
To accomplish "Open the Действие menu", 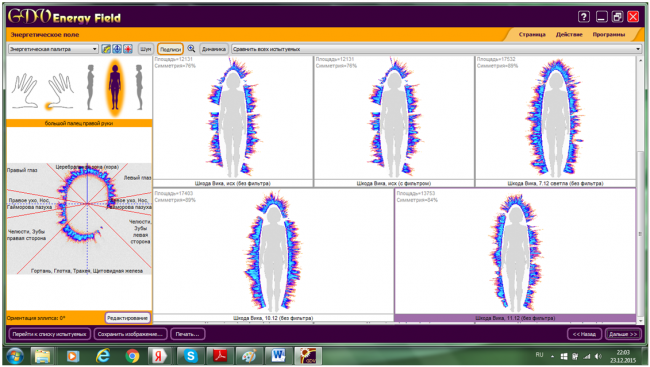I will pos(569,34).
